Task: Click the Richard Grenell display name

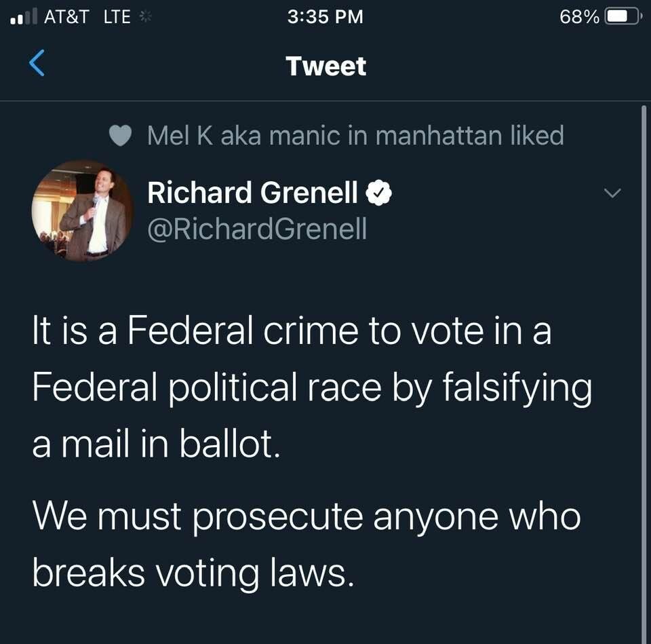Action: pyautogui.click(x=252, y=194)
